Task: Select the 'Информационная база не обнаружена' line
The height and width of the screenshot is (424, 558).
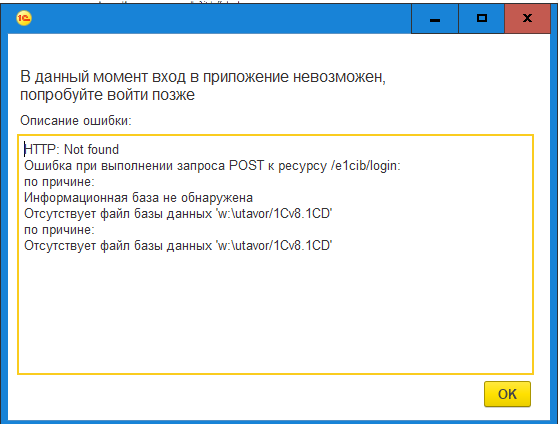Action: (138, 198)
